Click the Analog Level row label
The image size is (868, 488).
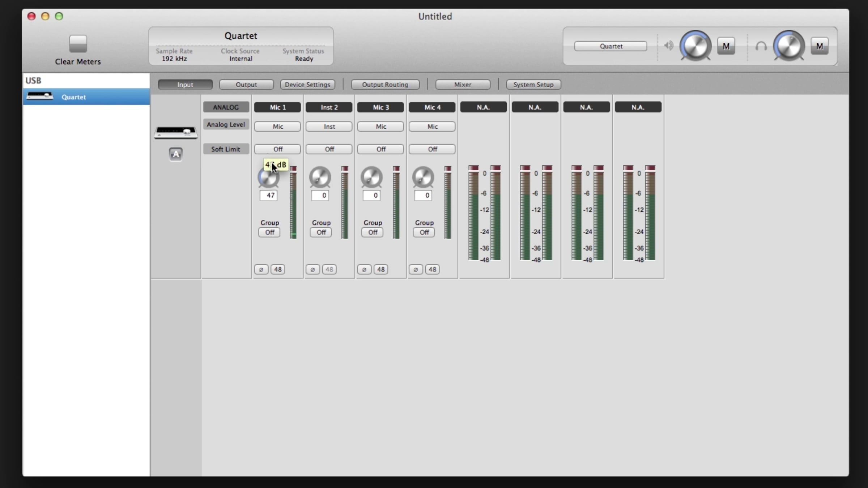pos(226,125)
